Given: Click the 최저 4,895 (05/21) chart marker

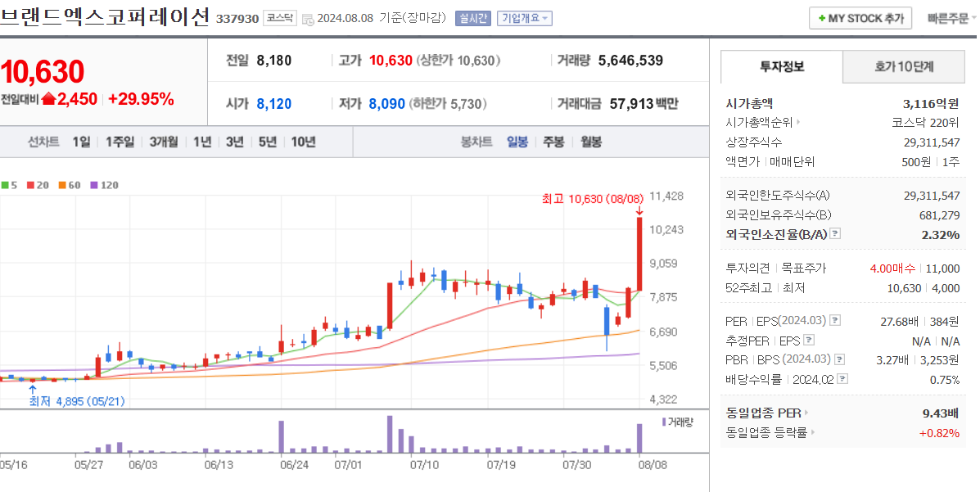Looking at the screenshot, I should point(77,401).
